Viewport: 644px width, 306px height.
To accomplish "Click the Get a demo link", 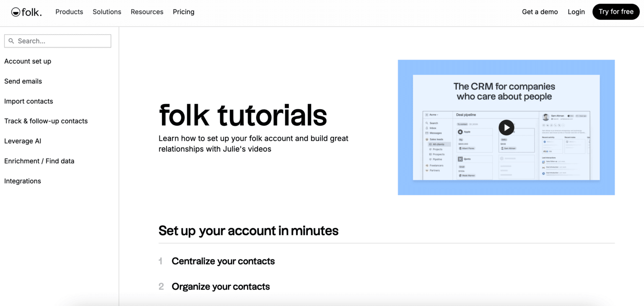I will pos(540,12).
